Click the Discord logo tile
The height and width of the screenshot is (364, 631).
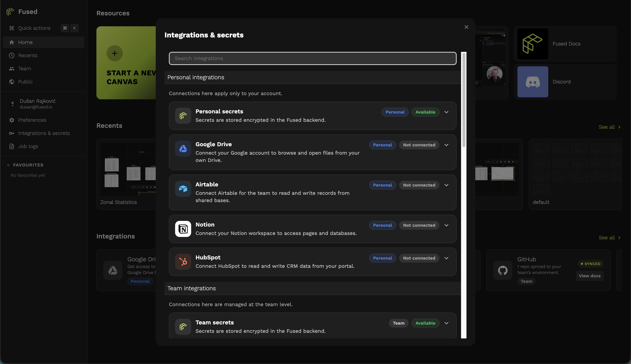[x=533, y=82]
